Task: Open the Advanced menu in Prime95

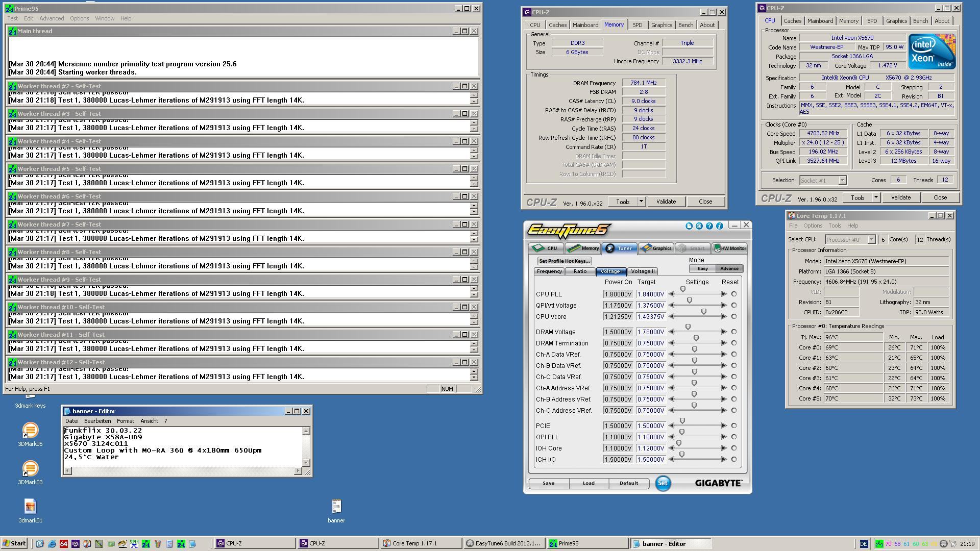Action: (x=52, y=18)
